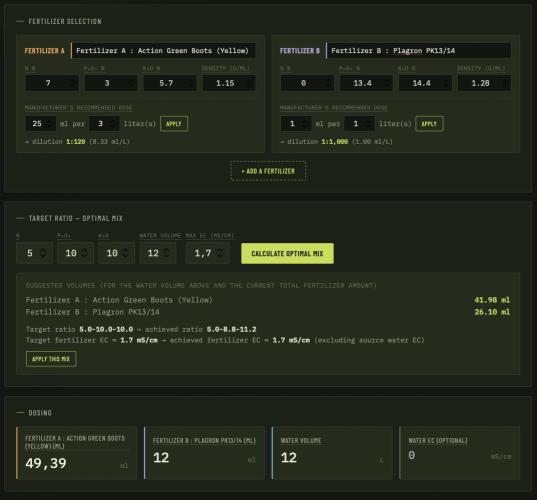Adjust target K2O ratio stepper arrows
Screen dimensions: 537x500
(x=125, y=253)
